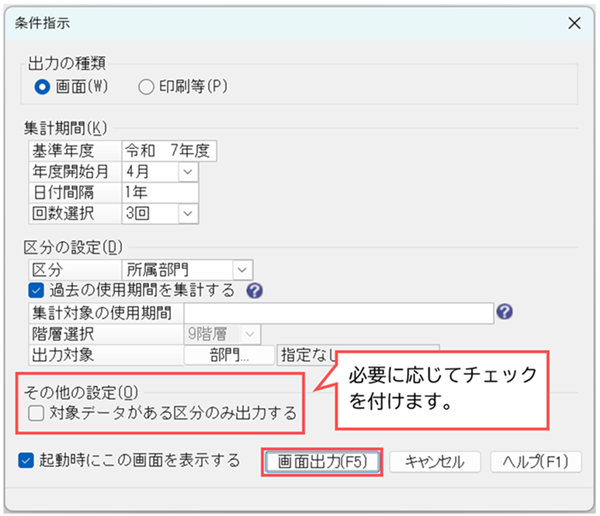The image size is (600, 516).
Task: Click the 部門... button for 出力対象
Action: point(229,355)
